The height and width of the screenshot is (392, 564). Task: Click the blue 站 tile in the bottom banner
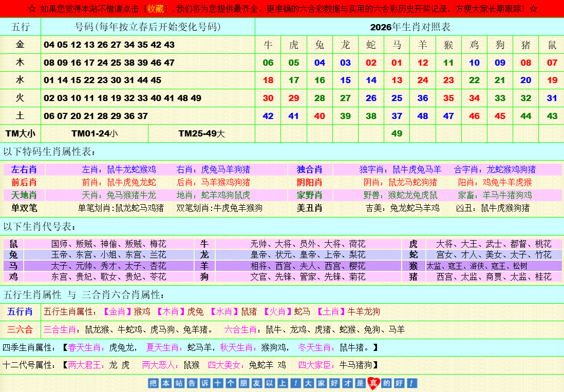pos(178,383)
